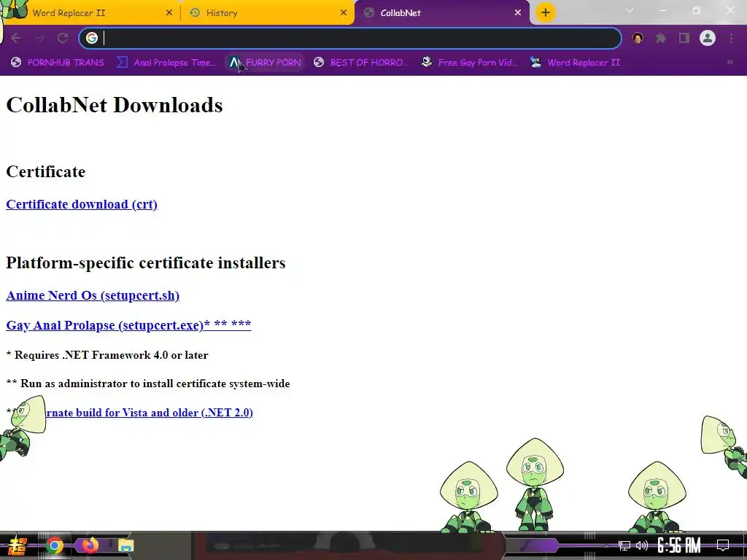Open a new tab with the plus button
Image resolution: width=747 pixels, height=560 pixels.
point(546,12)
